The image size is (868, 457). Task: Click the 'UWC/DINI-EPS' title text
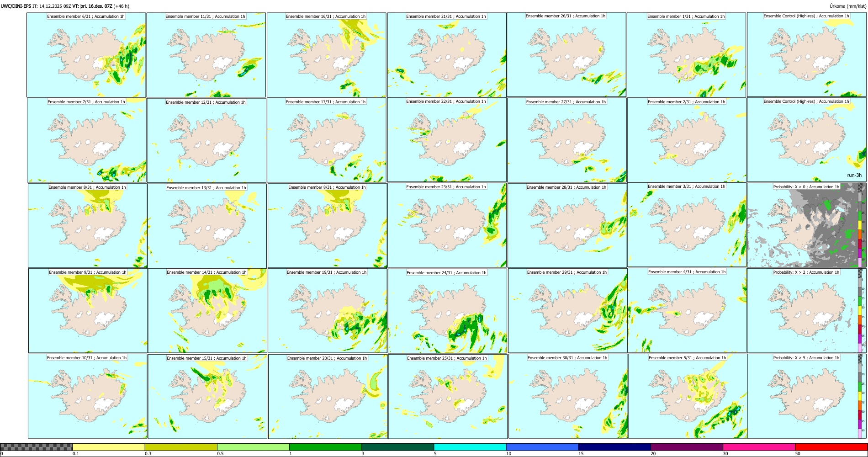click(x=16, y=6)
